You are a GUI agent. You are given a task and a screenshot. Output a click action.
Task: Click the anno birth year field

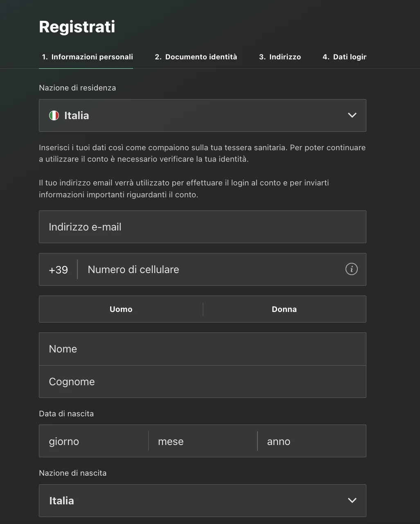click(311, 441)
